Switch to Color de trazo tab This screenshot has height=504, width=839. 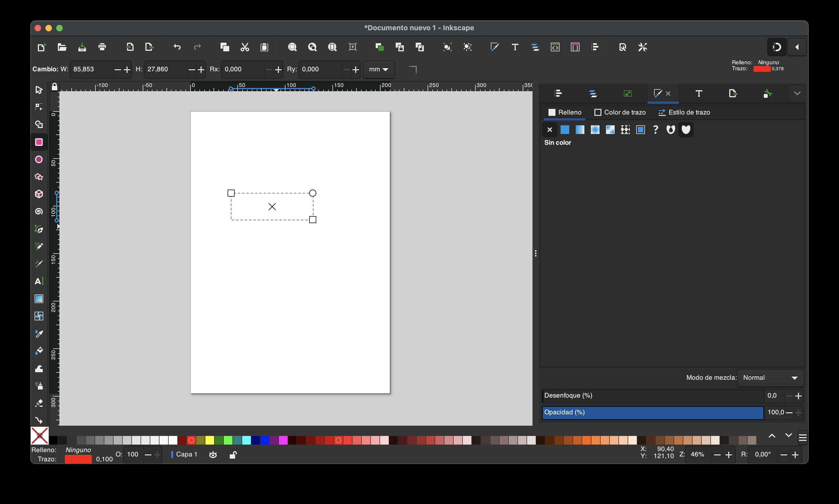[620, 112]
